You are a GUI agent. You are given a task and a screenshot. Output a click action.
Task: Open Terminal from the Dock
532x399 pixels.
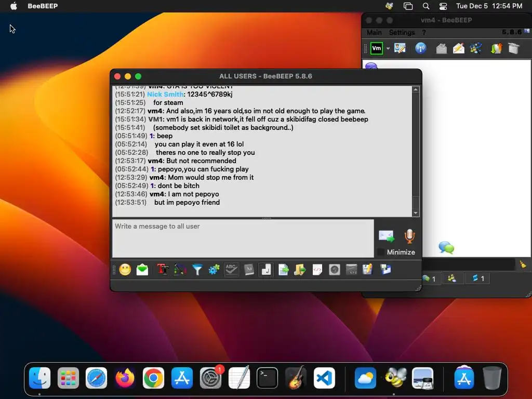click(x=267, y=378)
